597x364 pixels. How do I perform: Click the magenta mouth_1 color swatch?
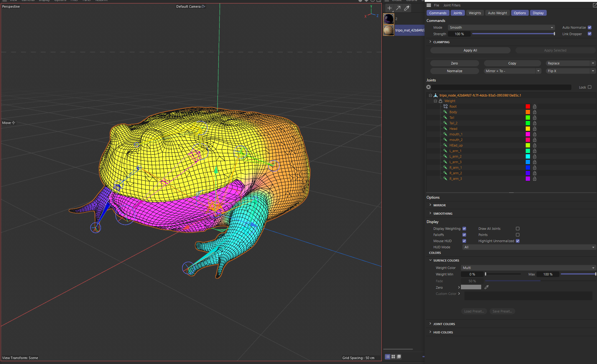[528, 134]
